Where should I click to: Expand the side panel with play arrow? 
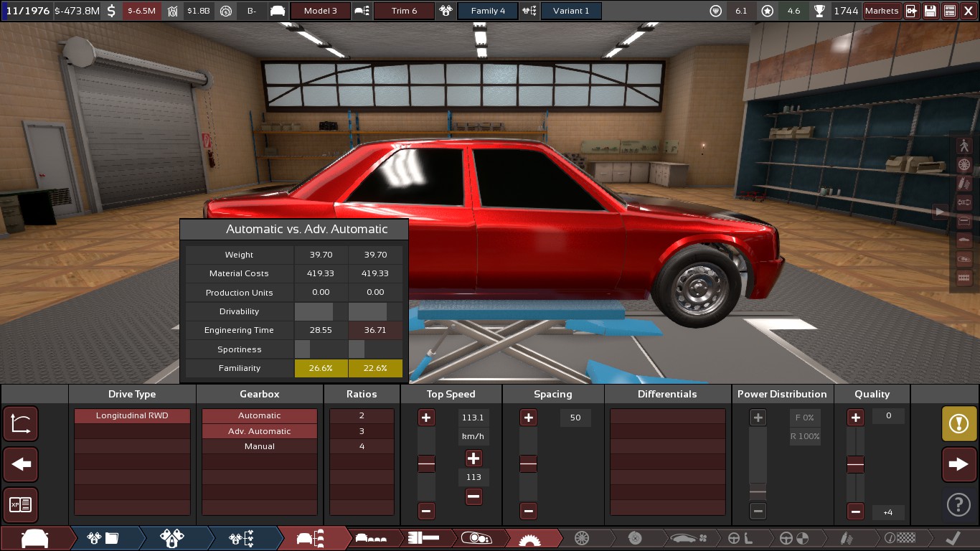point(939,212)
